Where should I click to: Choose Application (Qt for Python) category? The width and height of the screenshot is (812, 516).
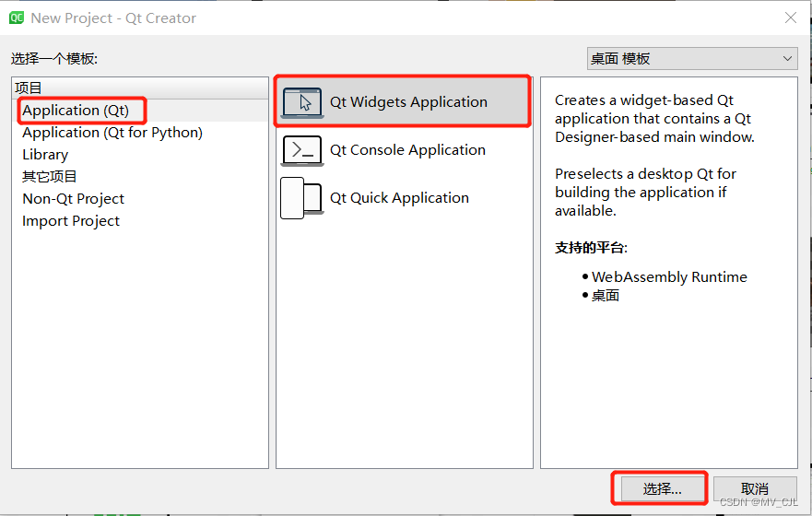click(x=112, y=133)
